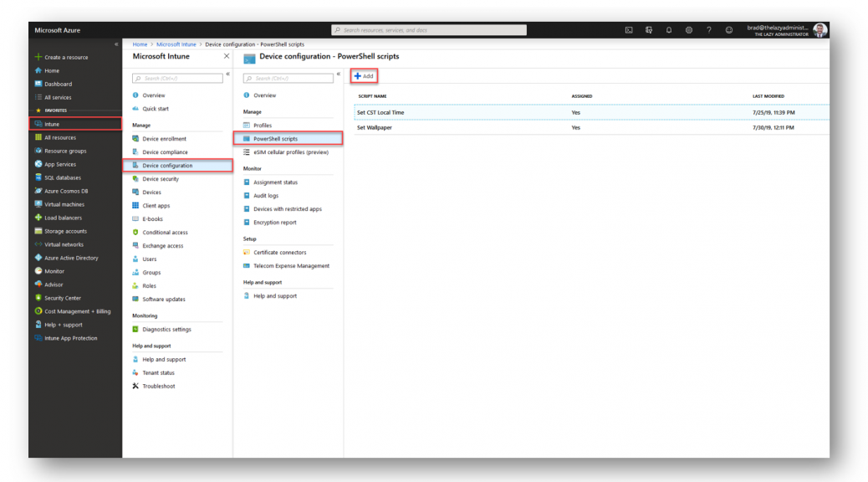Collapse the Microsoft Intune menu panel

[227, 74]
